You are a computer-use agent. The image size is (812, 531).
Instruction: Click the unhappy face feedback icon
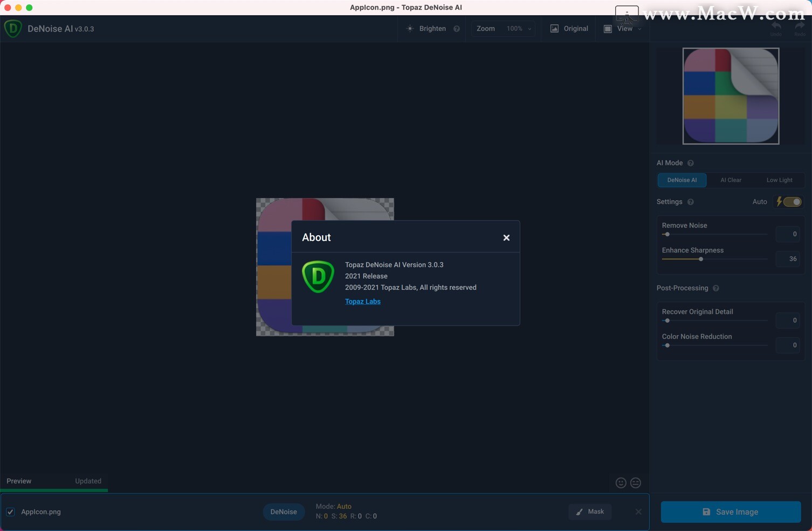(636, 483)
